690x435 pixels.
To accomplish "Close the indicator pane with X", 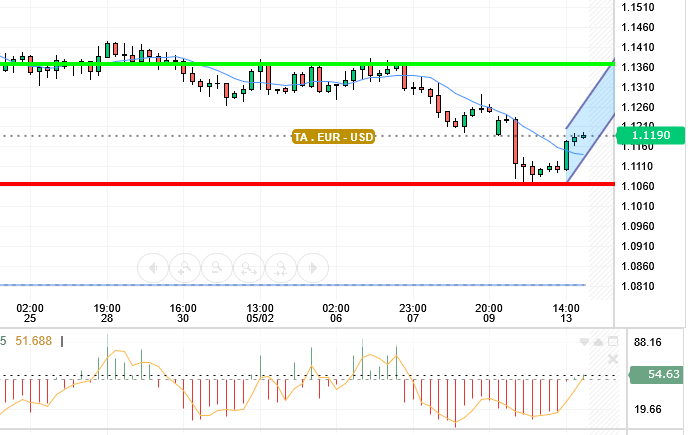I will coord(613,359).
